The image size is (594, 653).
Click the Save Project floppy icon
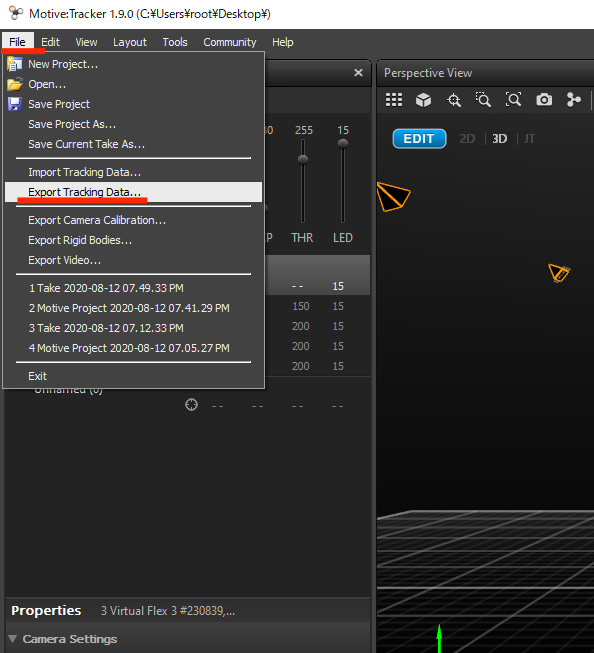[x=15, y=104]
